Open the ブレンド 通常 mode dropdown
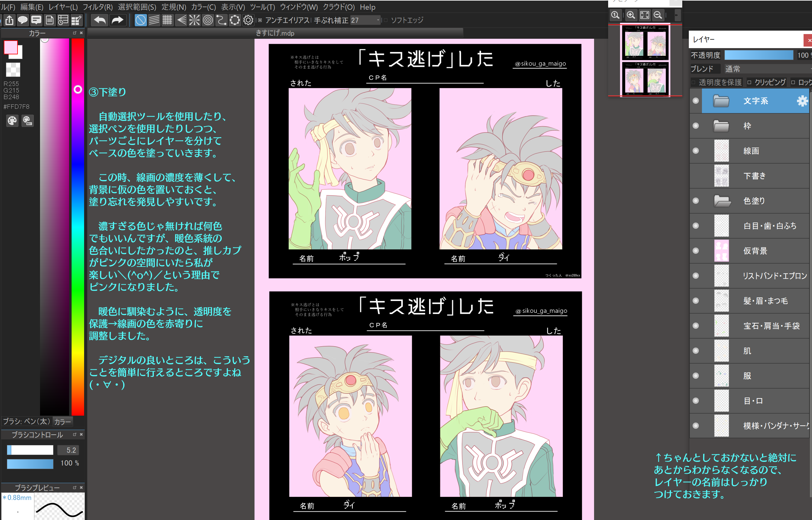The height and width of the screenshot is (520, 812). coord(767,69)
